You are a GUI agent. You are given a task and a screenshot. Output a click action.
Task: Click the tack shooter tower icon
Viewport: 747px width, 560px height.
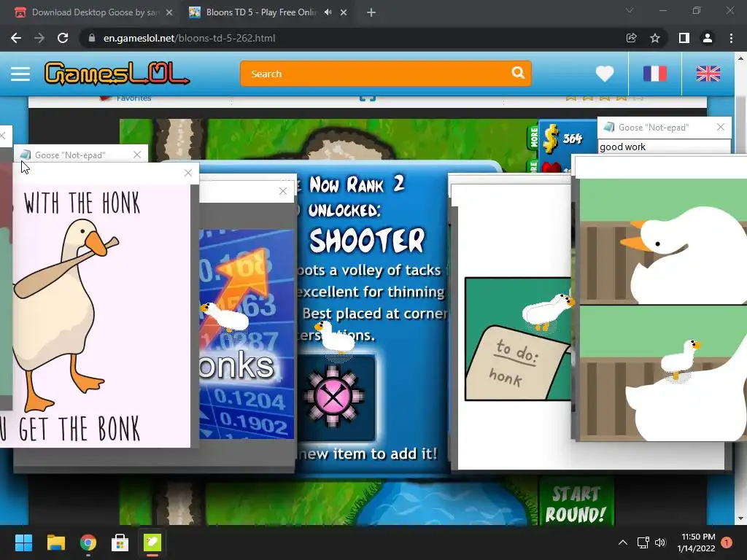[x=333, y=396]
